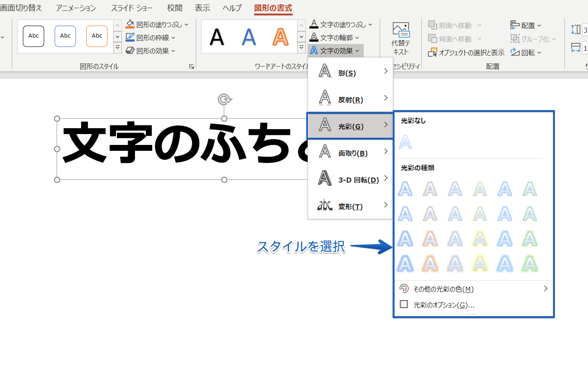The height and width of the screenshot is (370, 588).
Task: Choose last row orange glow variation
Action: [430, 264]
